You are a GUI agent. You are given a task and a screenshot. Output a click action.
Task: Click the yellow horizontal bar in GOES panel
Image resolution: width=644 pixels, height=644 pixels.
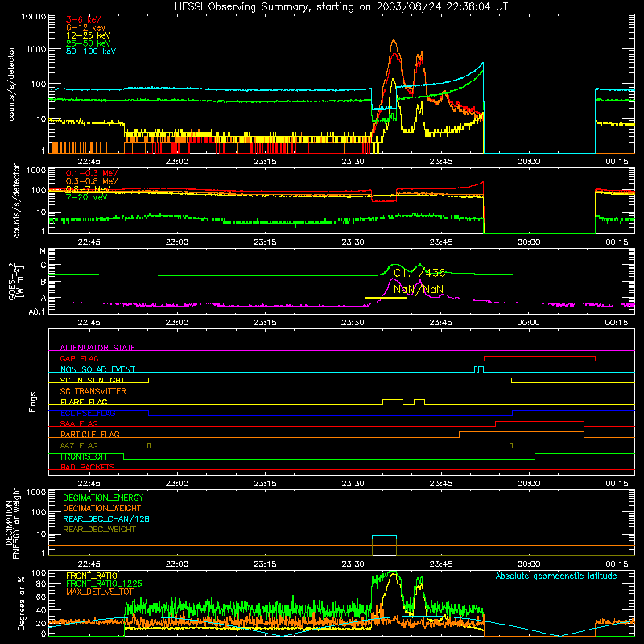coord(386,298)
